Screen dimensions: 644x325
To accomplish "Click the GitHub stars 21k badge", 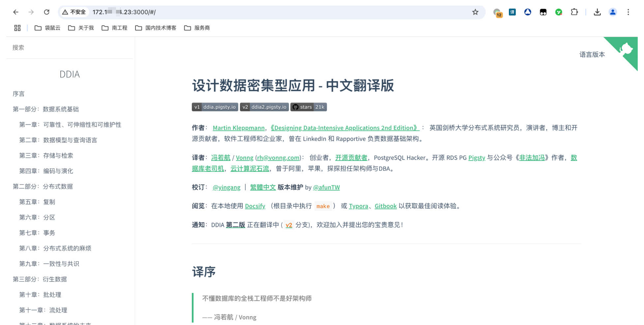I will click(x=308, y=107).
